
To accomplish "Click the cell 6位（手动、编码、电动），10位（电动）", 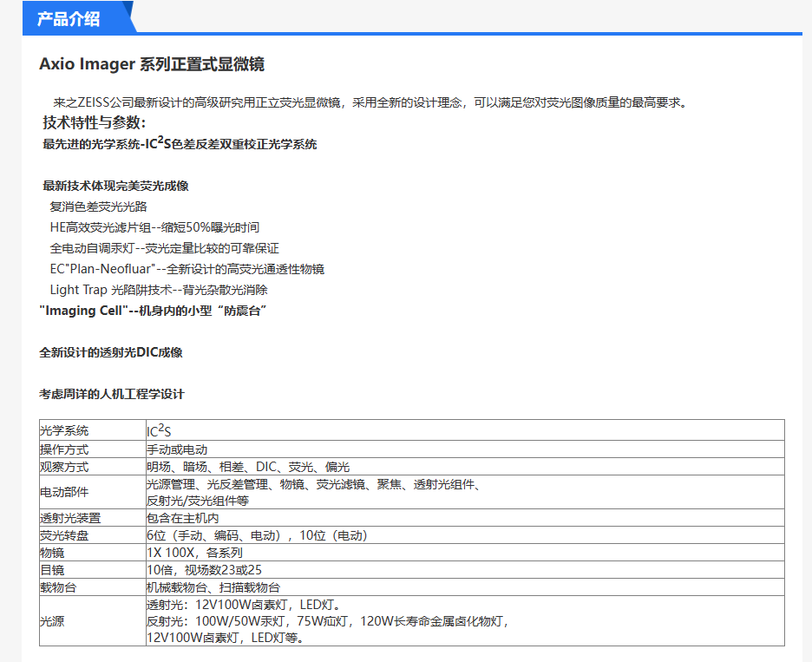I will pos(465,535).
